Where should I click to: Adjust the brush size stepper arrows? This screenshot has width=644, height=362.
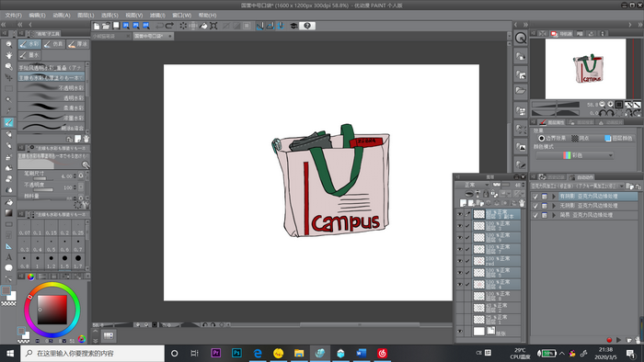(75, 176)
